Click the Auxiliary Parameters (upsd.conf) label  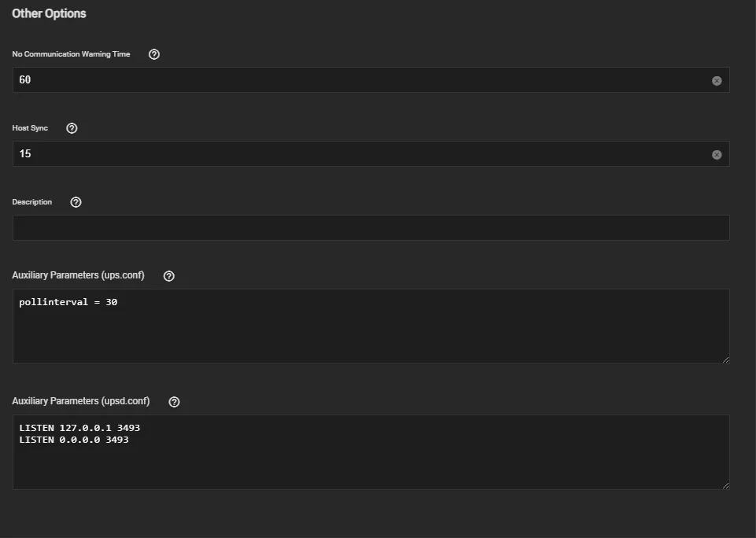click(80, 402)
